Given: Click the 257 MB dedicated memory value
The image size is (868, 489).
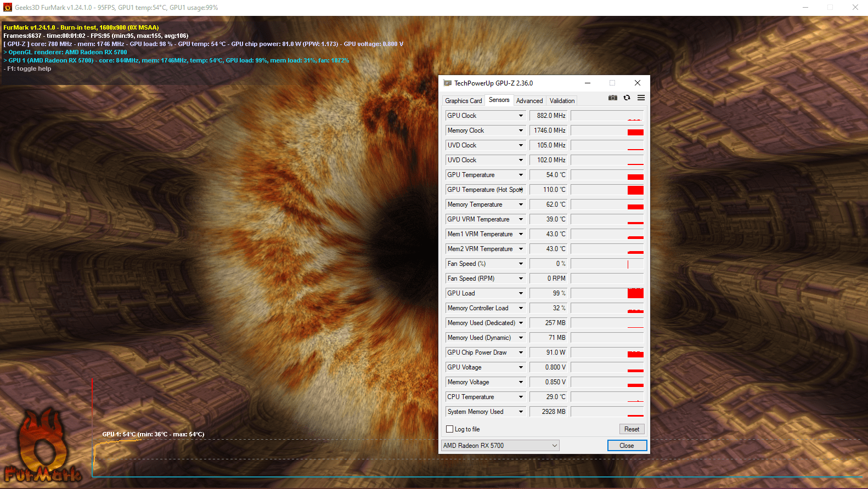Looking at the screenshot, I should click(x=549, y=323).
